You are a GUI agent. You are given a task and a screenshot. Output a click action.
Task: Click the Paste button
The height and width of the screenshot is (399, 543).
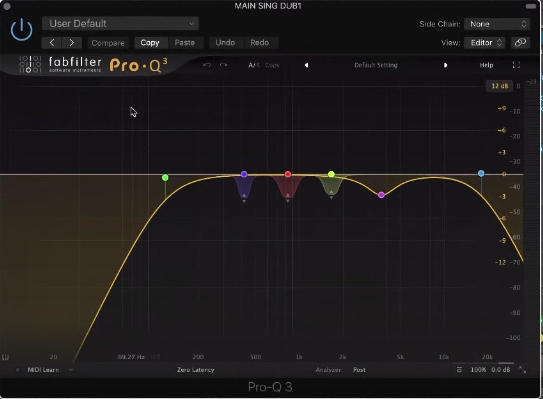185,43
